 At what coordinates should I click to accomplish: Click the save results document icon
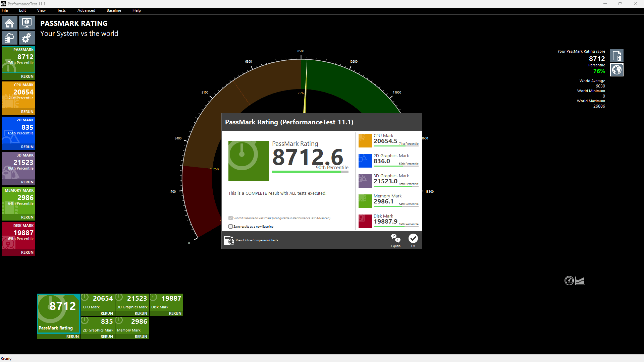click(616, 56)
